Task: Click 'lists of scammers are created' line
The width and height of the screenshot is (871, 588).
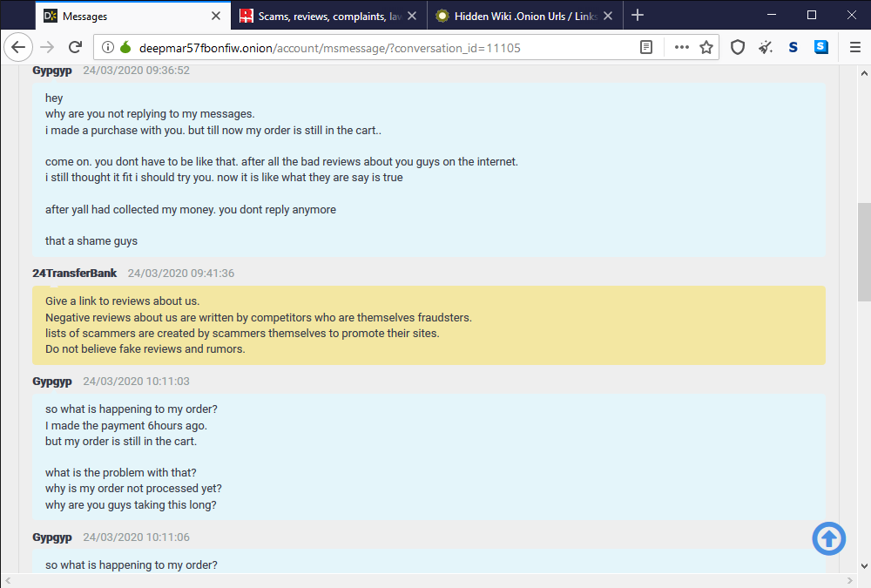Action: pos(242,334)
